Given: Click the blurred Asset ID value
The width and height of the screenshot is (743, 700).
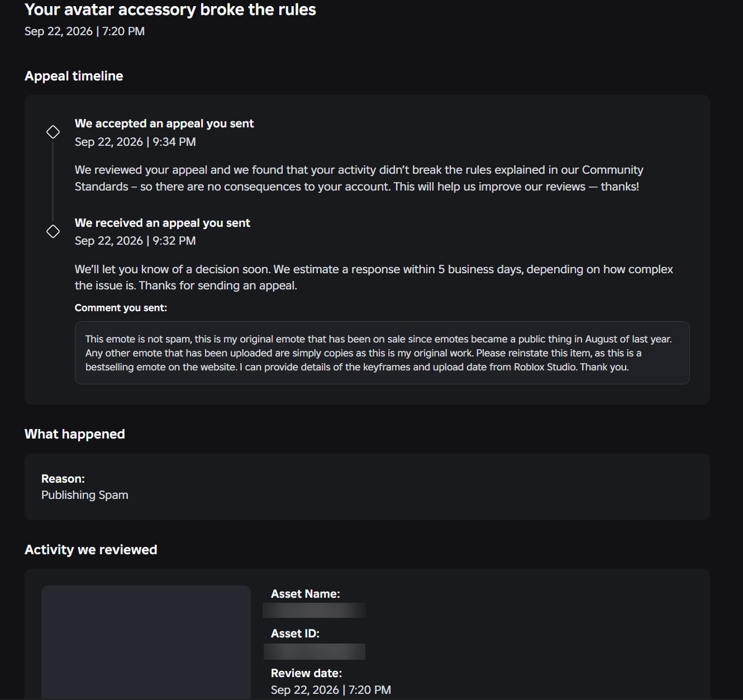Looking at the screenshot, I should (314, 651).
